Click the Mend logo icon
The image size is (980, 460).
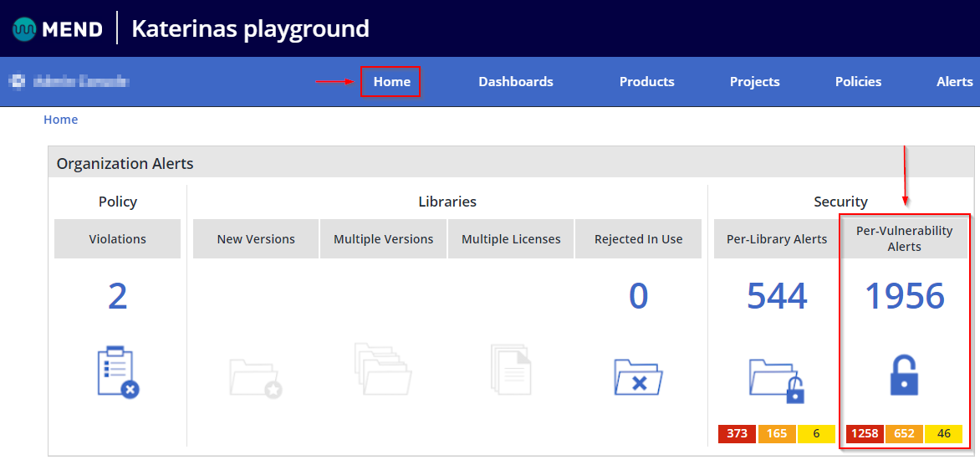point(24,29)
